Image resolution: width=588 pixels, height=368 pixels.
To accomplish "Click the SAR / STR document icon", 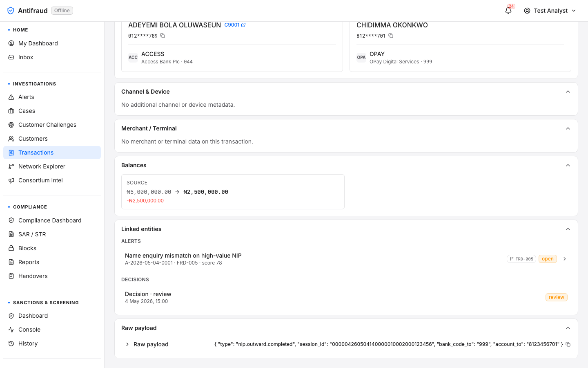I will 11,234.
